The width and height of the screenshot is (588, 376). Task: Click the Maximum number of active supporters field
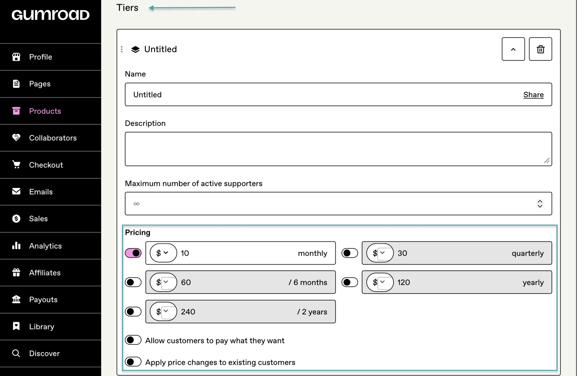338,204
